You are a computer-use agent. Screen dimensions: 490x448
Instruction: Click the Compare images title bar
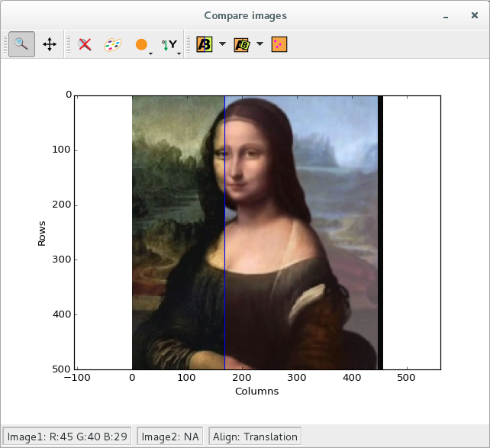(x=245, y=15)
